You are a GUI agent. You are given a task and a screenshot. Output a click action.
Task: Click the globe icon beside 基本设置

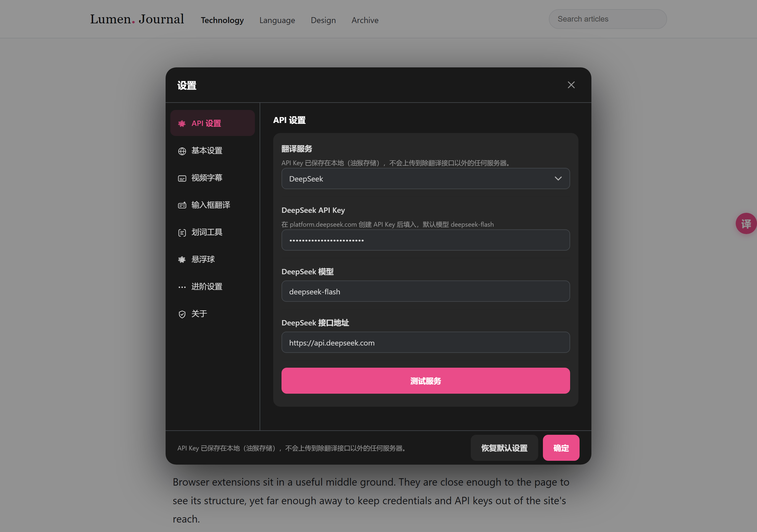pos(182,151)
